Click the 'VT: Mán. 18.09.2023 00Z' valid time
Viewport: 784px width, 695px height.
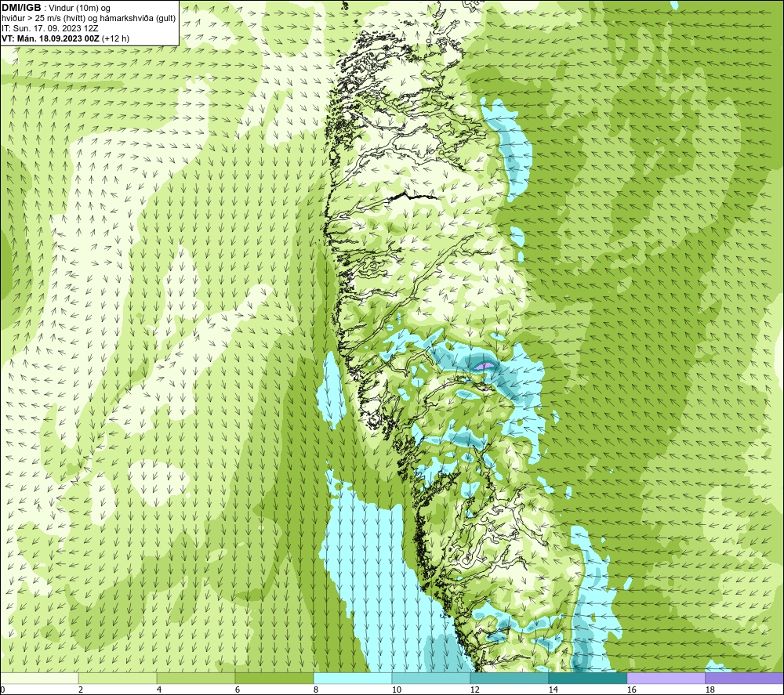52,38
